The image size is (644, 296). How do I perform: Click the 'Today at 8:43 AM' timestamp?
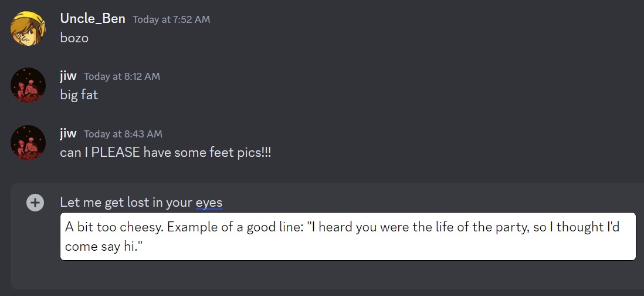coord(123,134)
